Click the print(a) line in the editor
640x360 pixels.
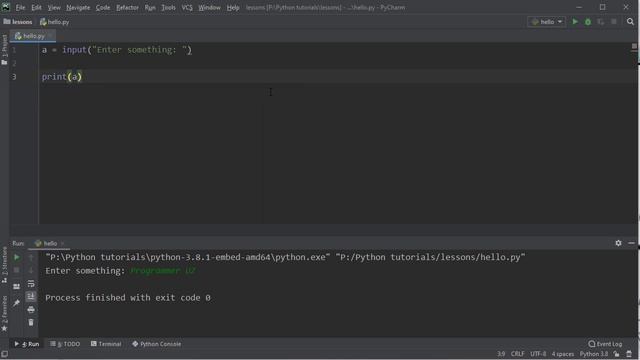[62, 77]
